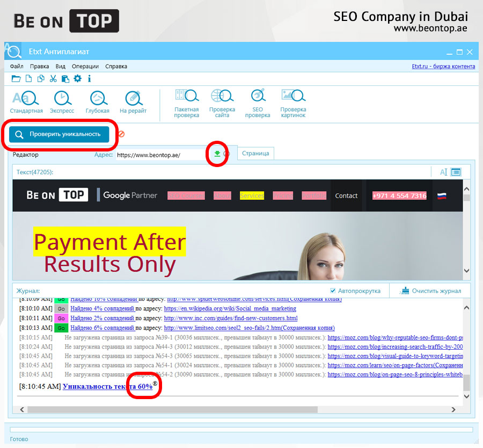Open the Правка menu
The image size is (483, 448).
point(39,66)
